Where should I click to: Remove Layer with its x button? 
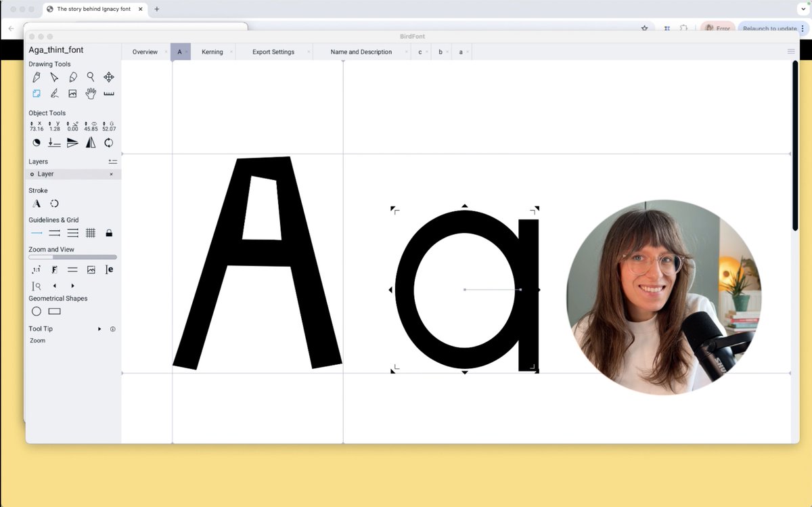click(112, 174)
